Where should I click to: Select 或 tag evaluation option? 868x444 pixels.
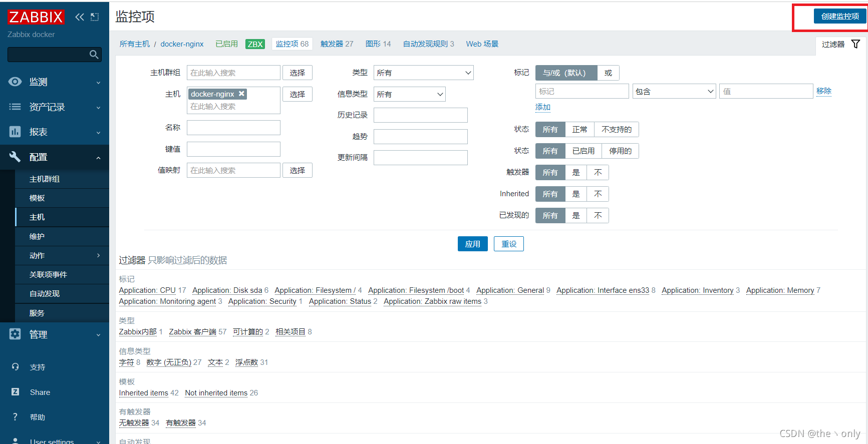pyautogui.click(x=608, y=73)
